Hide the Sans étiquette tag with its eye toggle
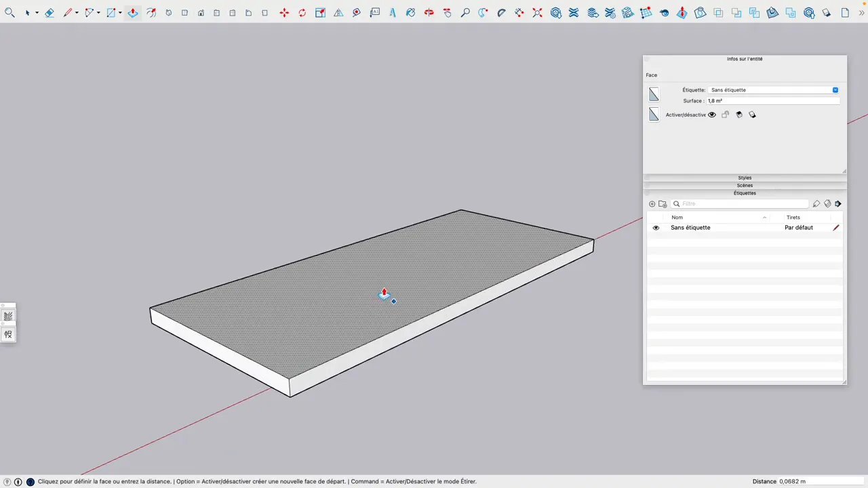Image resolution: width=868 pixels, height=488 pixels. (x=655, y=227)
